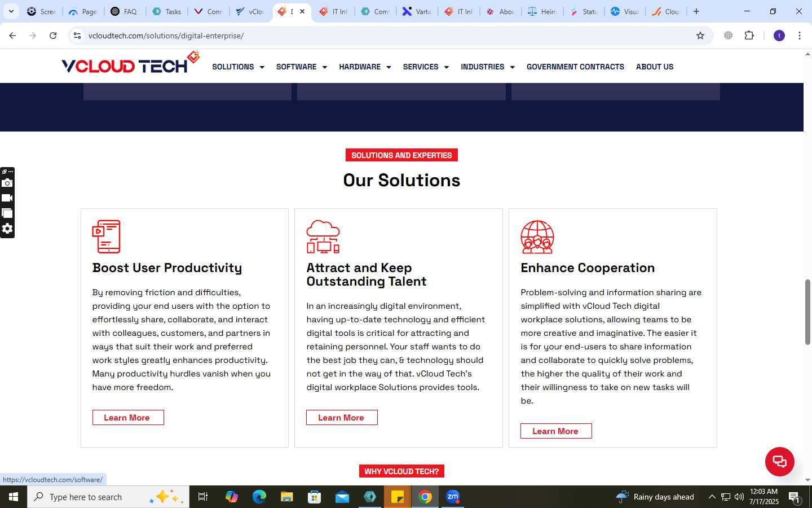812x508 pixels.
Task: View site information icon in address bar
Action: [77, 36]
